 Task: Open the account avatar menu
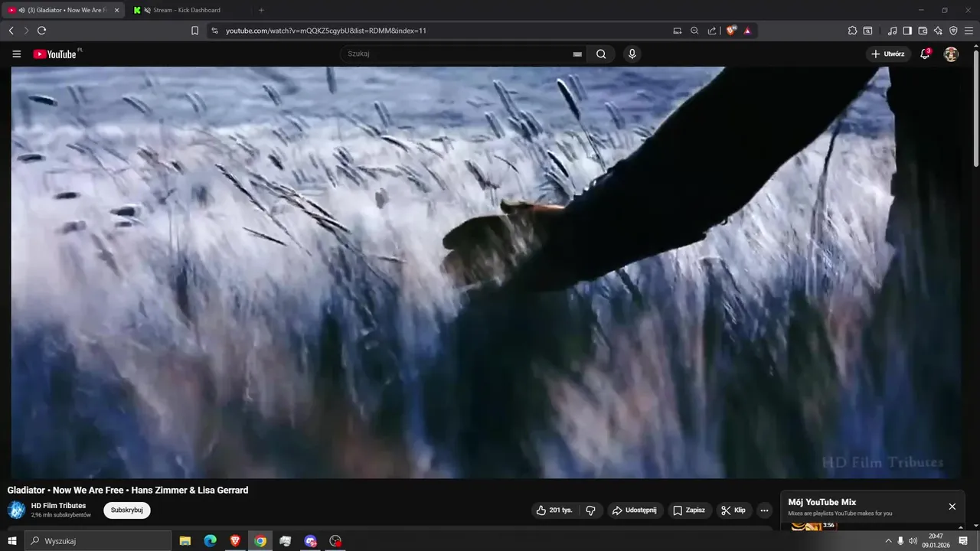click(x=951, y=54)
